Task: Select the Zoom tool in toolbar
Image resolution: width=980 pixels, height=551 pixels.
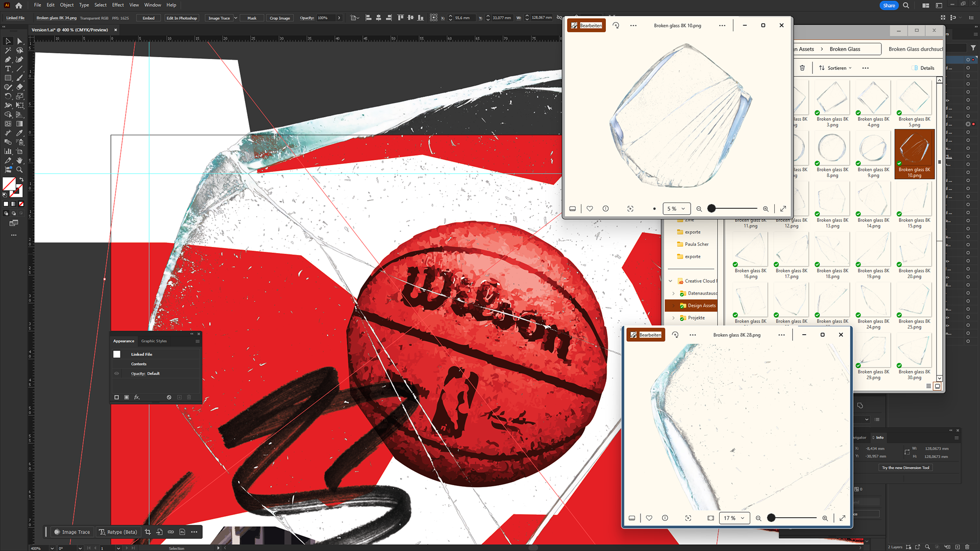Action: (x=19, y=169)
